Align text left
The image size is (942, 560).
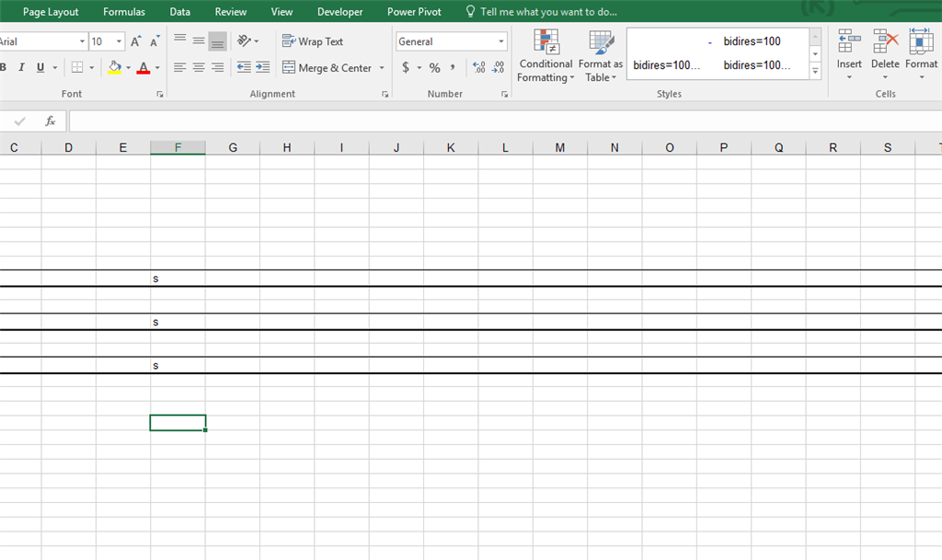coord(179,67)
